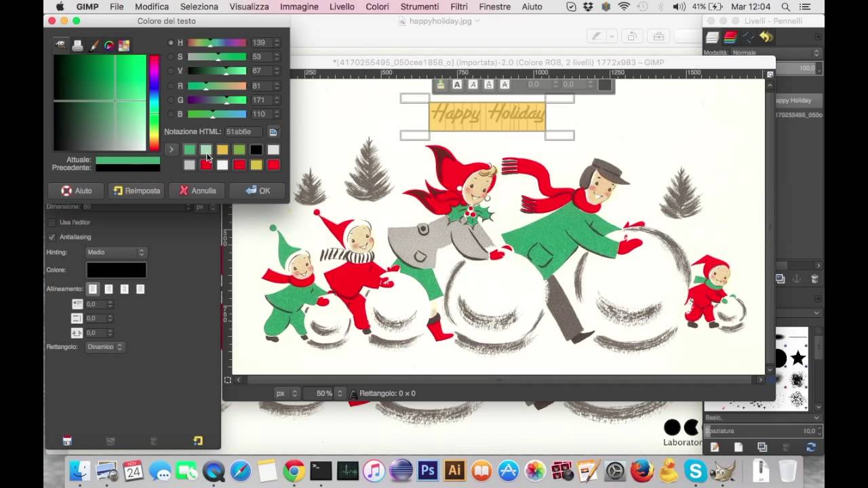Screen dimensions: 868x488
Task: Select left text alignment icon
Action: [93, 289]
